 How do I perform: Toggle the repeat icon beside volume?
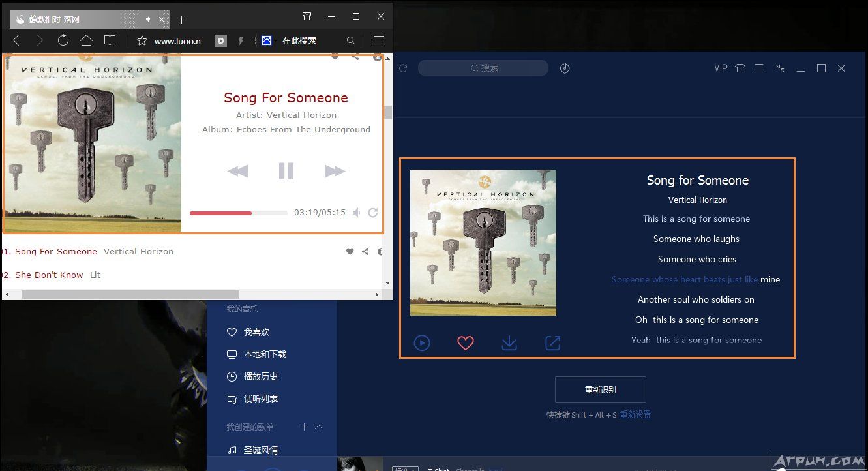(373, 213)
